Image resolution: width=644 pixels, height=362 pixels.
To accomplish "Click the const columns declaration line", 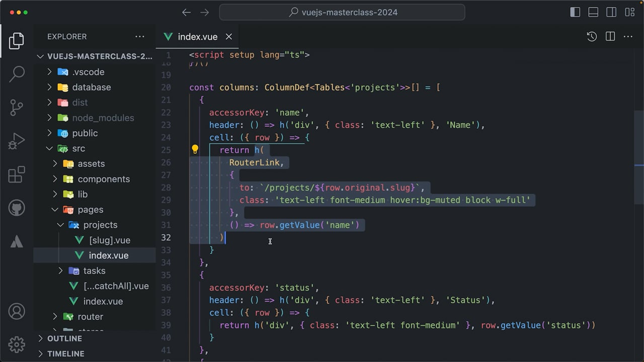I will tap(315, 87).
